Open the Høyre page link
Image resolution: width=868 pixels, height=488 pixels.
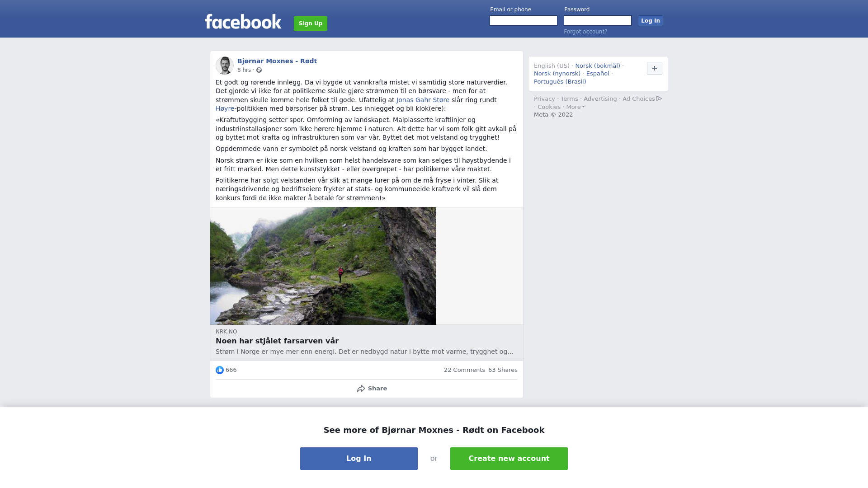pos(225,108)
